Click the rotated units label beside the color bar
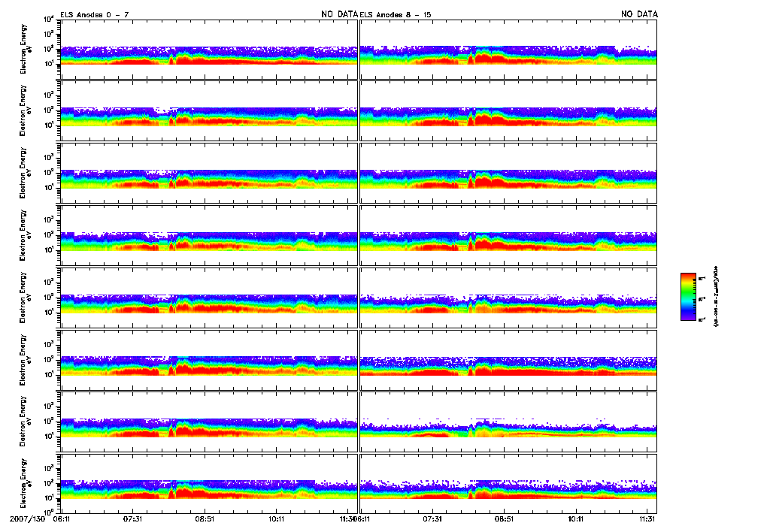This screenshot has width=770, height=532. click(x=716, y=296)
